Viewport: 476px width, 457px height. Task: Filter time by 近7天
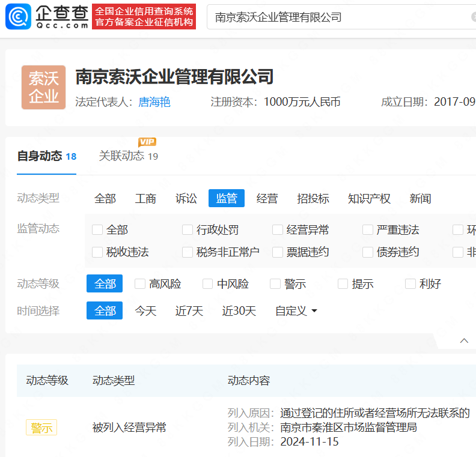click(189, 311)
